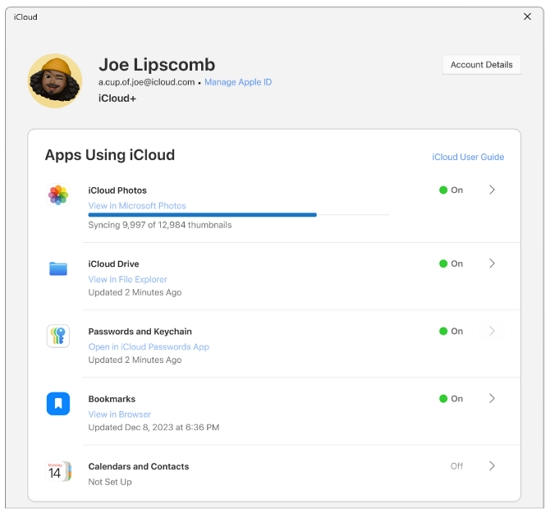Screen dimensions: 550x513
Task: Click View in Browser link
Action: (120, 414)
